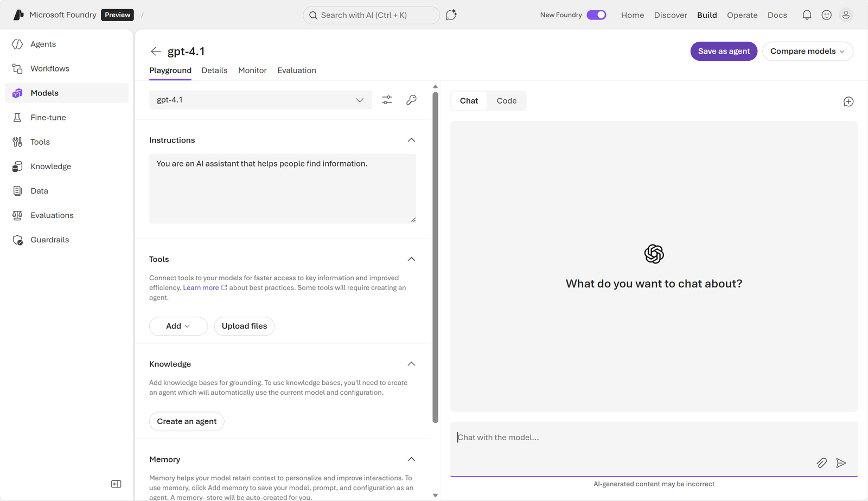868x501 pixels.
Task: Open the Add tools dropdown
Action: (x=178, y=326)
